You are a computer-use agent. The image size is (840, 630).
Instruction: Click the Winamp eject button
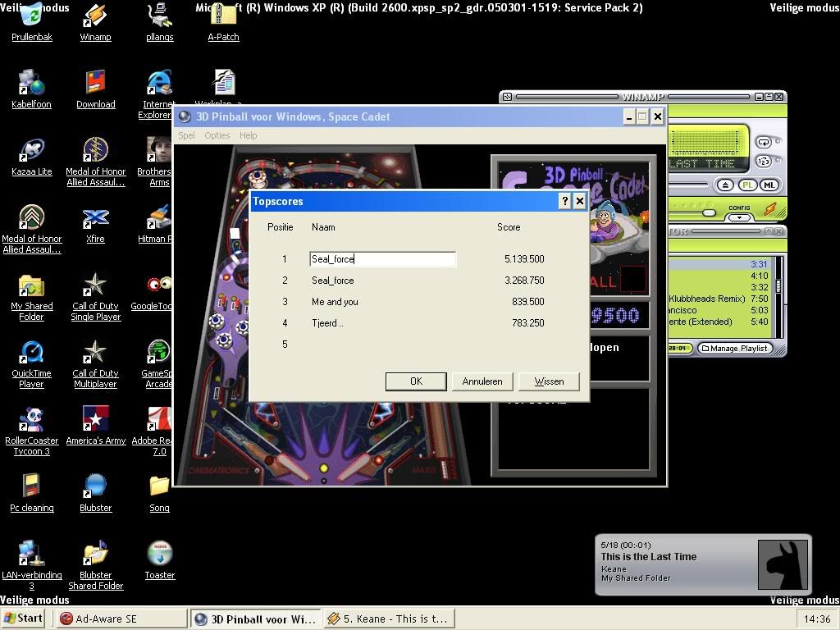point(725,185)
